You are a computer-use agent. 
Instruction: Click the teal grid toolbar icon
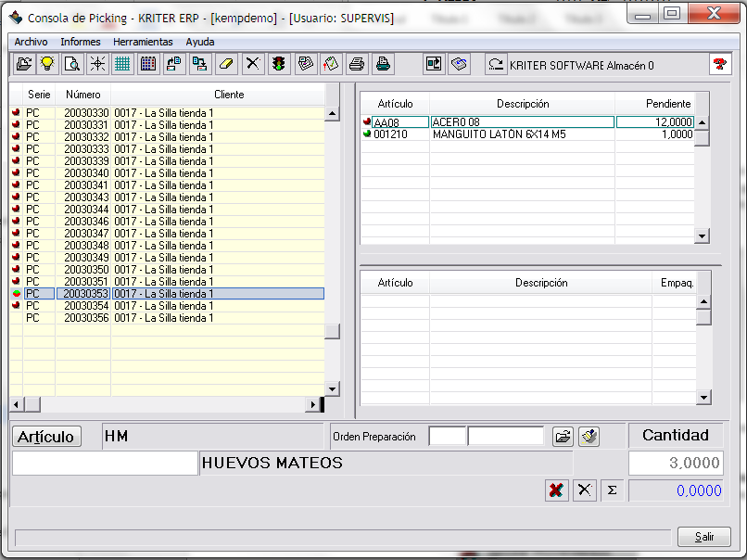(x=122, y=64)
